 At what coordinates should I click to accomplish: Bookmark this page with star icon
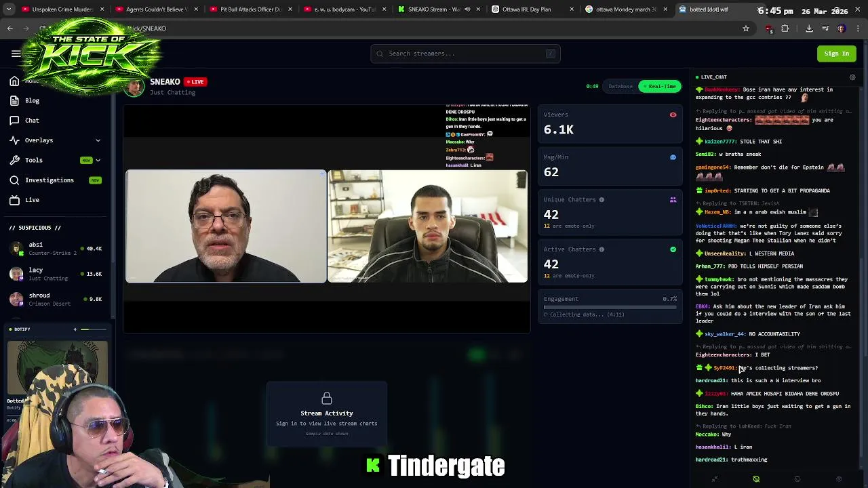[x=746, y=28]
